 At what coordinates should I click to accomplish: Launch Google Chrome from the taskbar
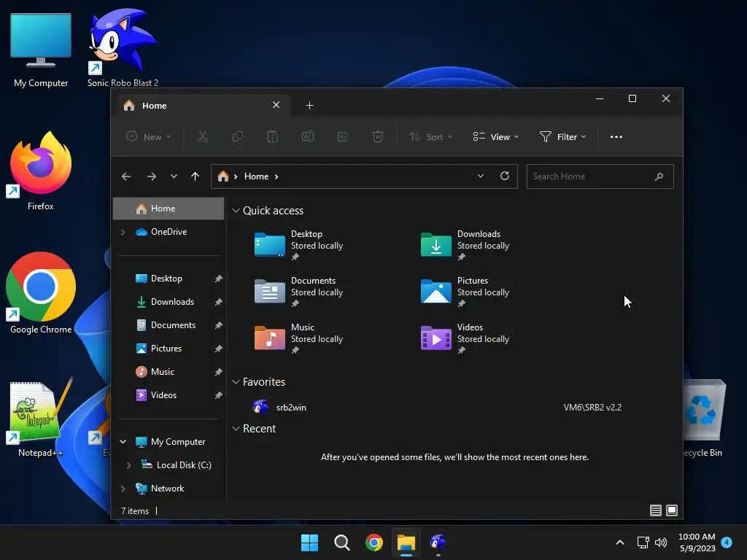pos(374,542)
